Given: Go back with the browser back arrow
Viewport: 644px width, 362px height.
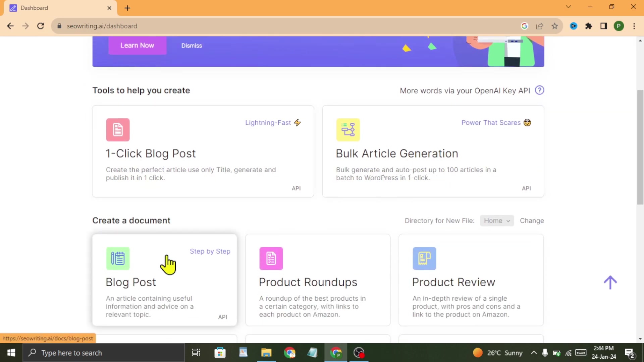Looking at the screenshot, I should tap(10, 26).
